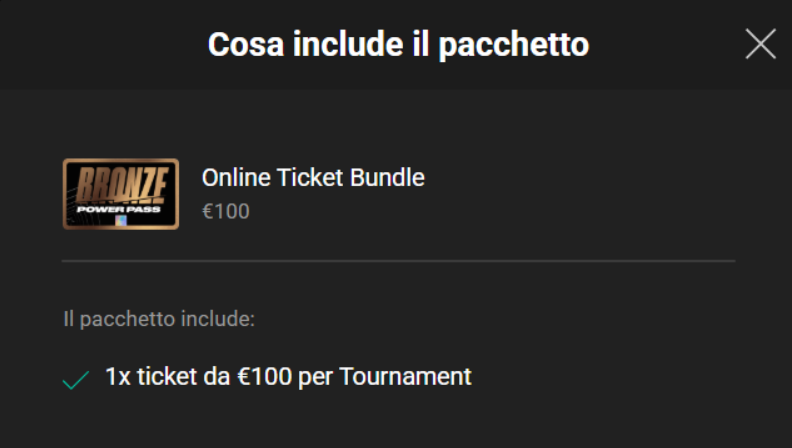
Task: Click the horizontal divider under the bundle
Action: point(398,261)
